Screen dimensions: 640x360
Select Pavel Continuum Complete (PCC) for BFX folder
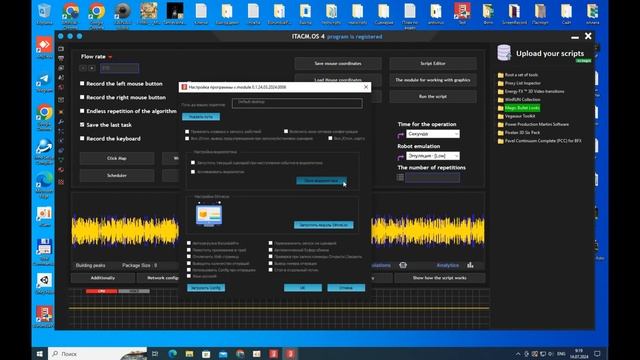click(543, 141)
